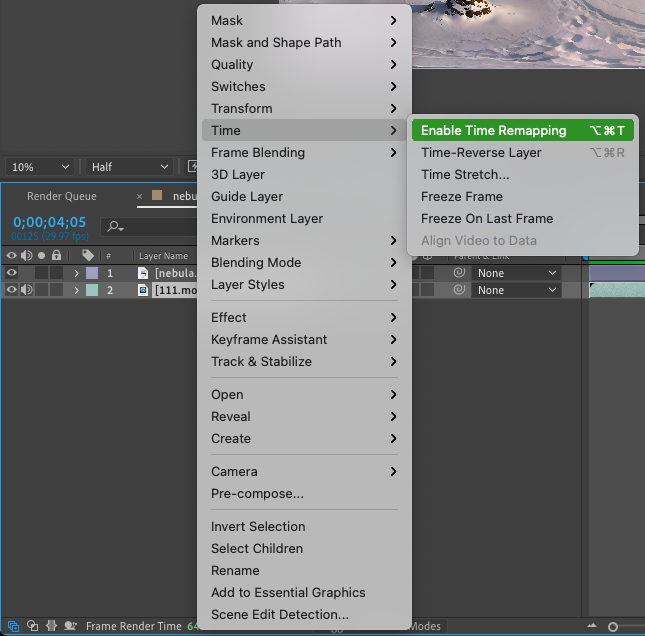Expand the layer 2 properties twirl arrow

(76, 290)
